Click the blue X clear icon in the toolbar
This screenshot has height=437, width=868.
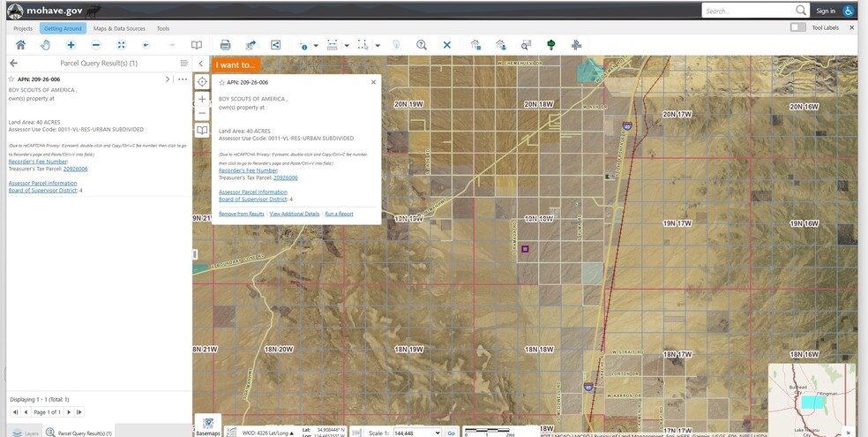[447, 45]
